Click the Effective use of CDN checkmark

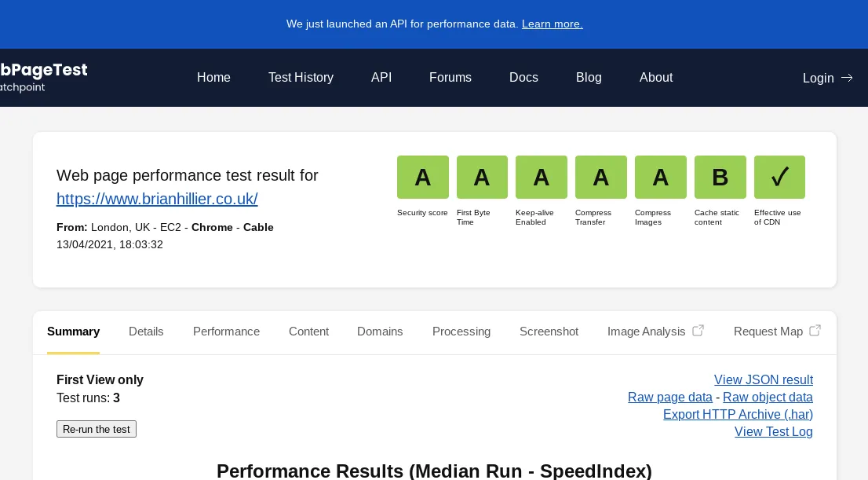coord(779,177)
